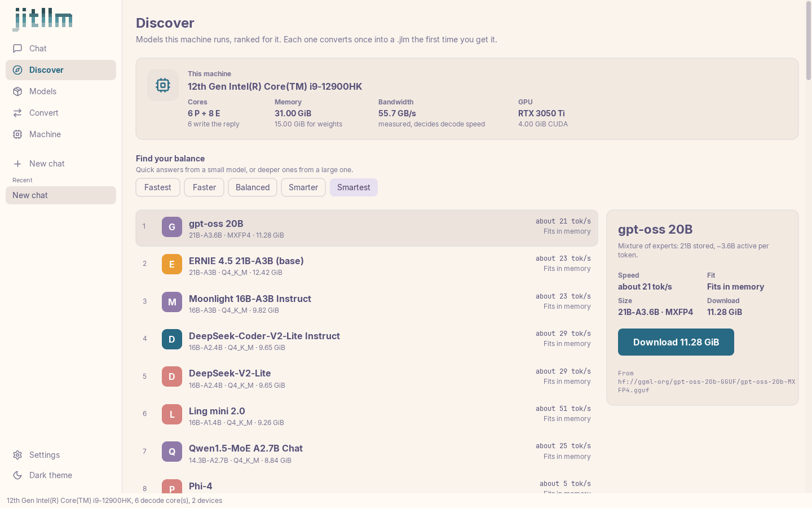Click the Models cube icon

17,91
